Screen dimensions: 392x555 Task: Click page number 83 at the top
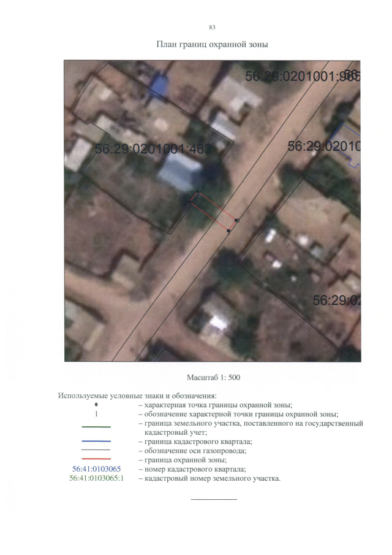(212, 27)
